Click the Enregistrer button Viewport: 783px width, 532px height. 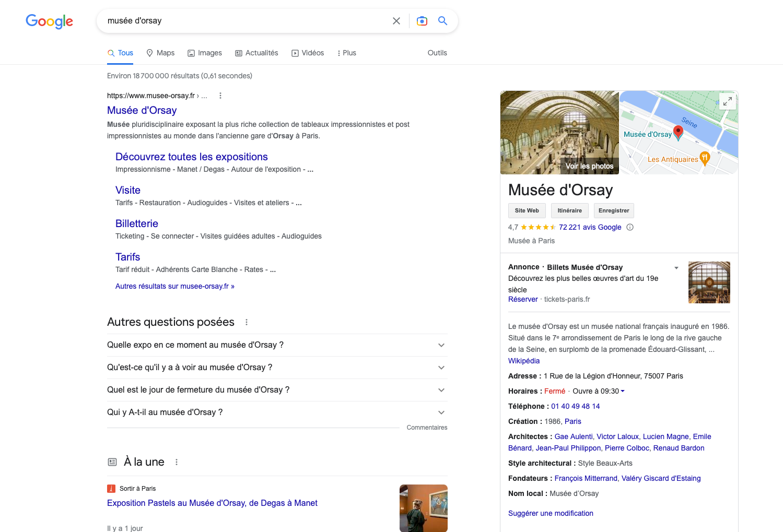coord(614,210)
